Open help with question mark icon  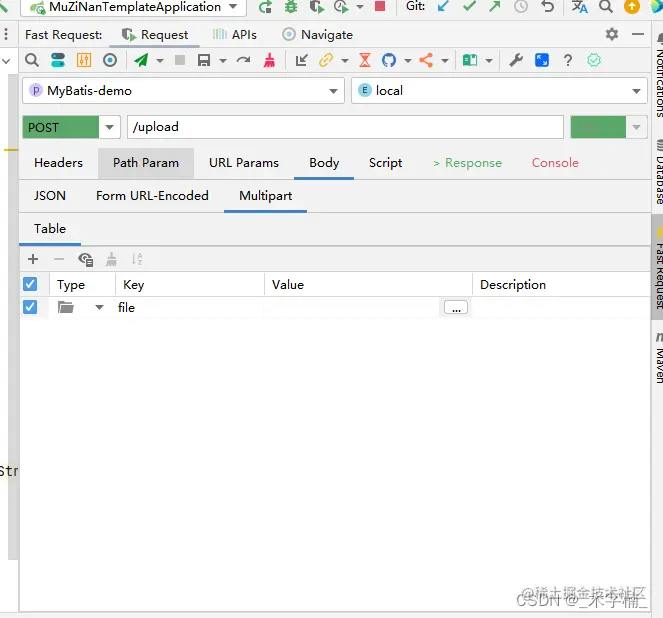click(x=568, y=60)
